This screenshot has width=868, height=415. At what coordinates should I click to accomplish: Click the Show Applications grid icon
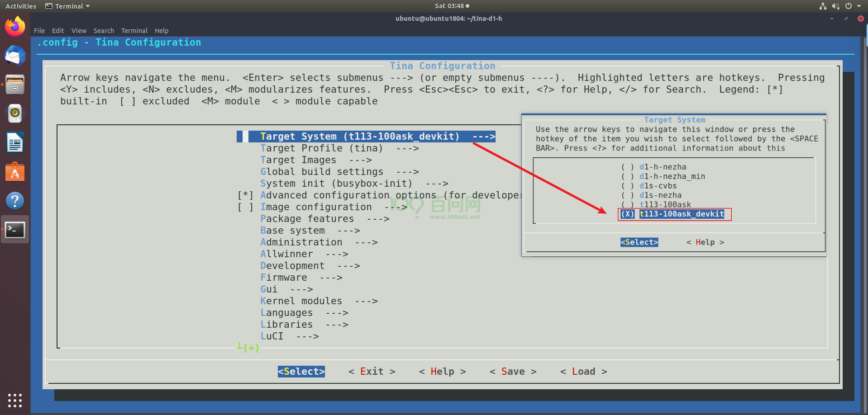15,400
